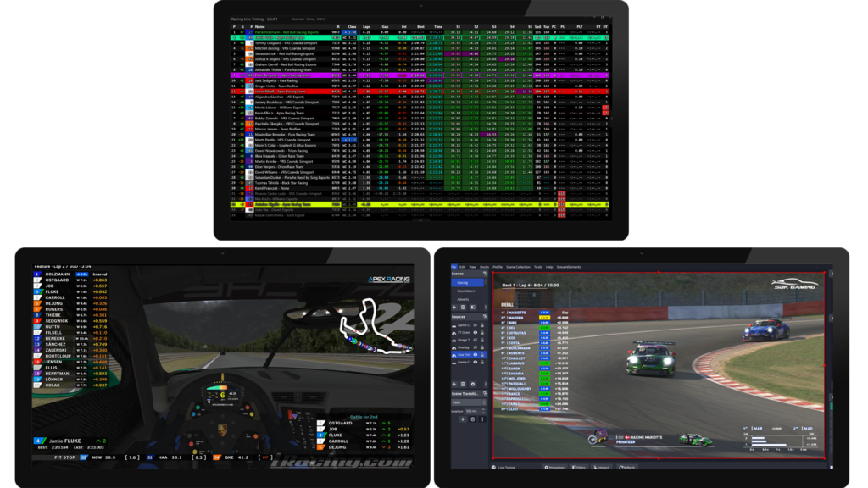The width and height of the screenshot is (868, 488).
Task: Open the Filters panel from the bottom bar
Action: (578, 467)
